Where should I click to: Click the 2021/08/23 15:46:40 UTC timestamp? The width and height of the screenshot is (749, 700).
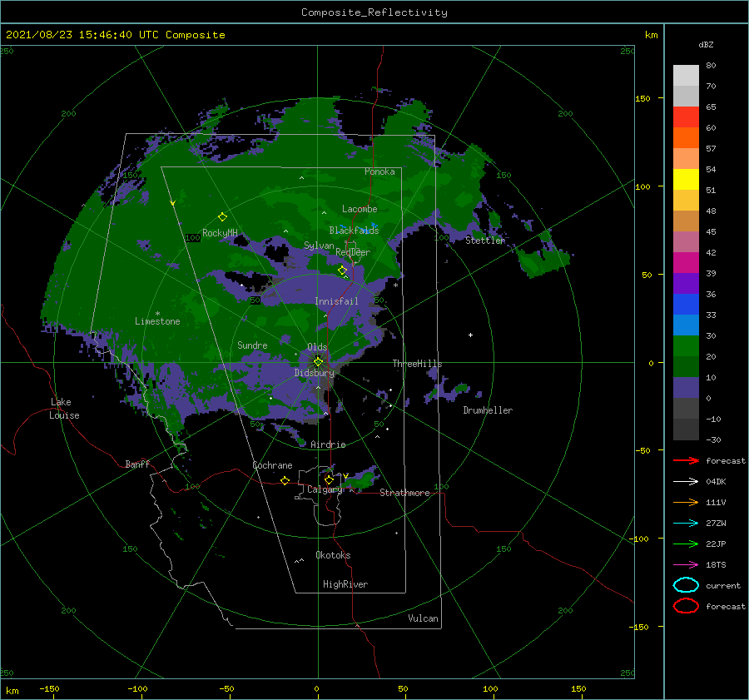click(84, 35)
